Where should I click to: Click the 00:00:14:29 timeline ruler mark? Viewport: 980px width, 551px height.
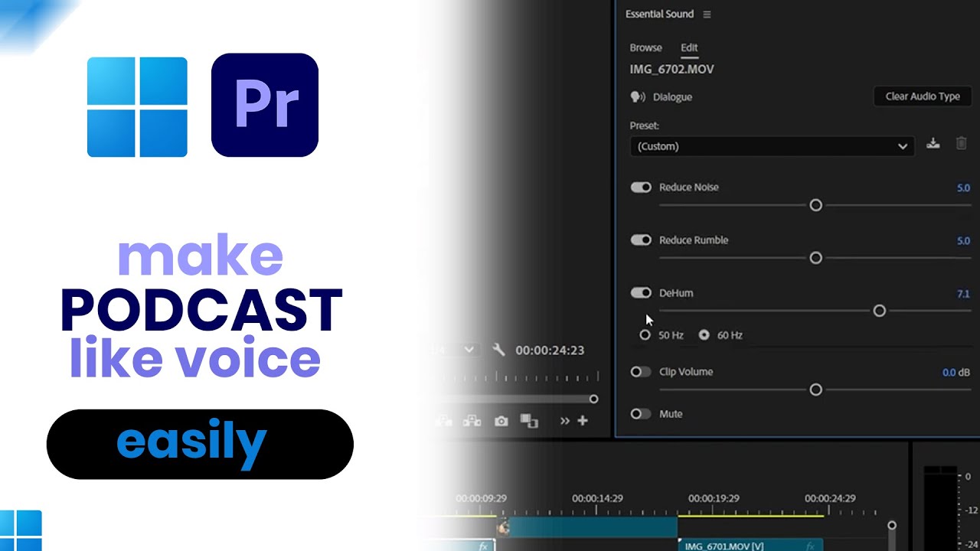click(597, 498)
